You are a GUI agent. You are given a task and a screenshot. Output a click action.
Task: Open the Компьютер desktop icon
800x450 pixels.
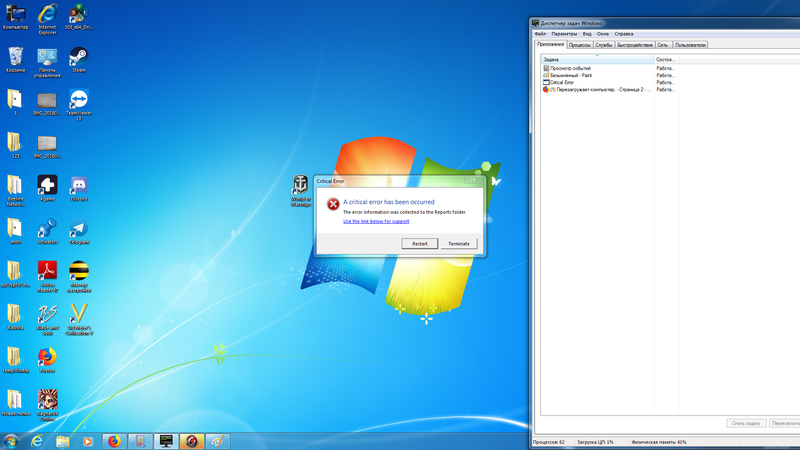[x=15, y=17]
